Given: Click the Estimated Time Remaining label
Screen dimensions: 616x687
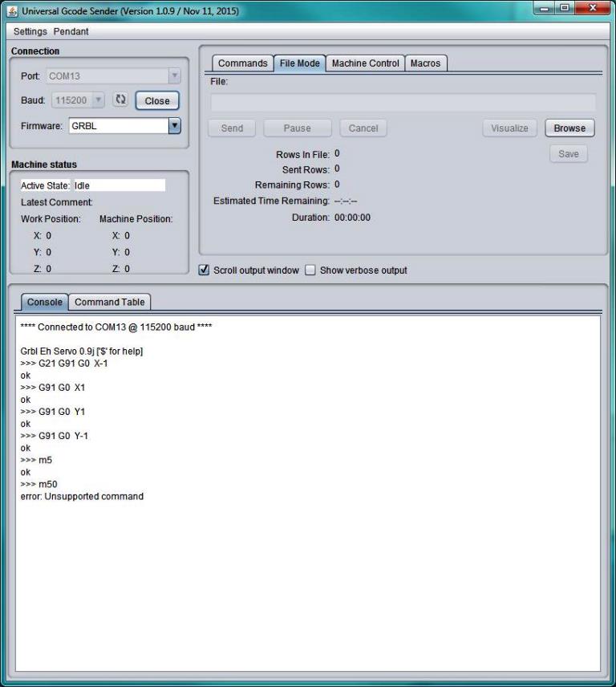Looking at the screenshot, I should click(x=271, y=201).
